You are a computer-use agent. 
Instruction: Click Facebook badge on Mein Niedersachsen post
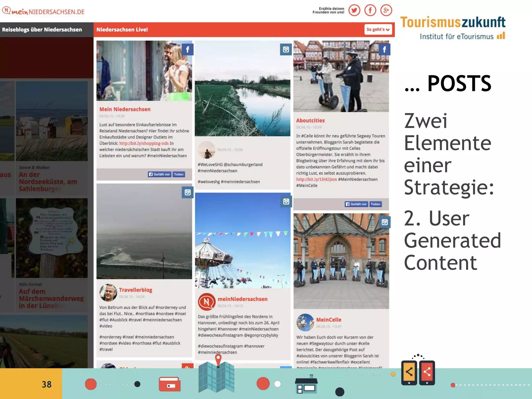click(187, 49)
